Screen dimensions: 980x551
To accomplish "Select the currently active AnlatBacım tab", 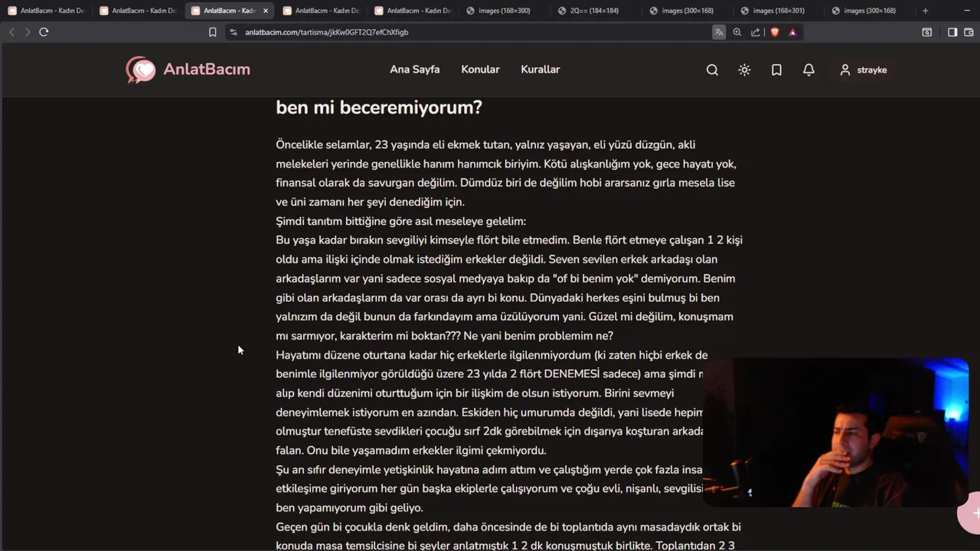I will click(229, 11).
